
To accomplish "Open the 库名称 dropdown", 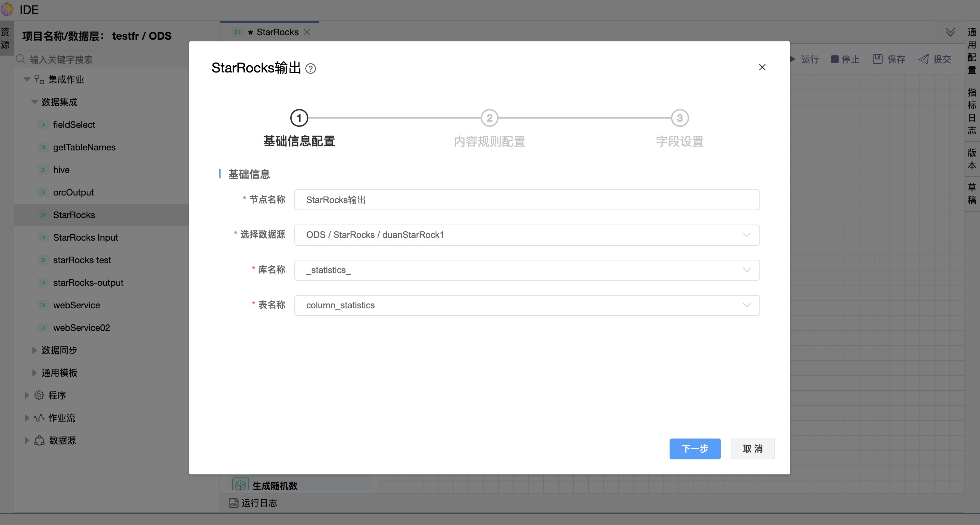I will (527, 270).
